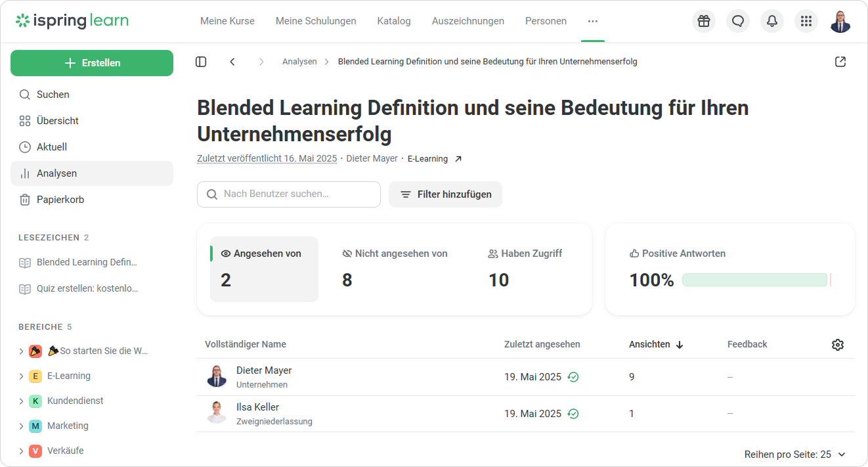Open Dieter Mayer's user row

click(526, 377)
